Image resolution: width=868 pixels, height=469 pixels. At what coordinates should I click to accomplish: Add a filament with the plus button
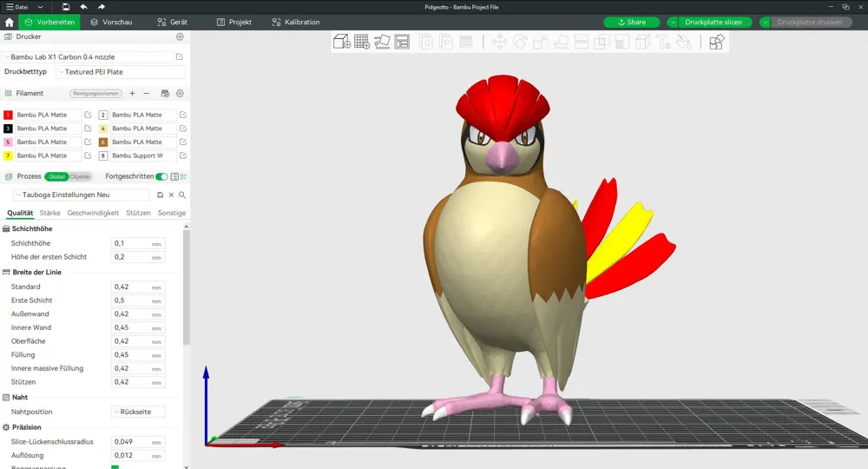[132, 94]
